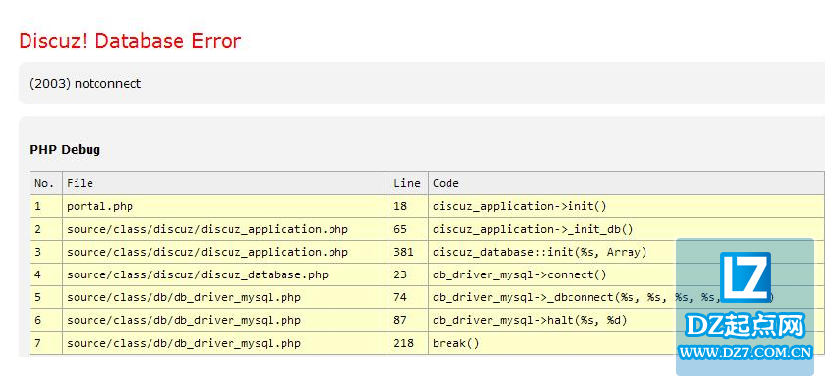Select "source/class/discuz/discuz_database.php" file cell
Viewport: 825px width, 388px height.
(225, 275)
